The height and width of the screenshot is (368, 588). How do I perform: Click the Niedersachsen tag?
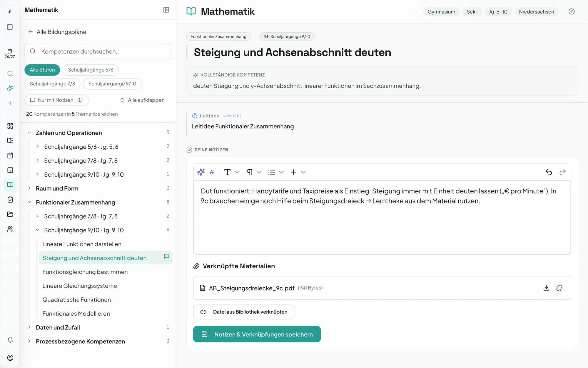[536, 12]
